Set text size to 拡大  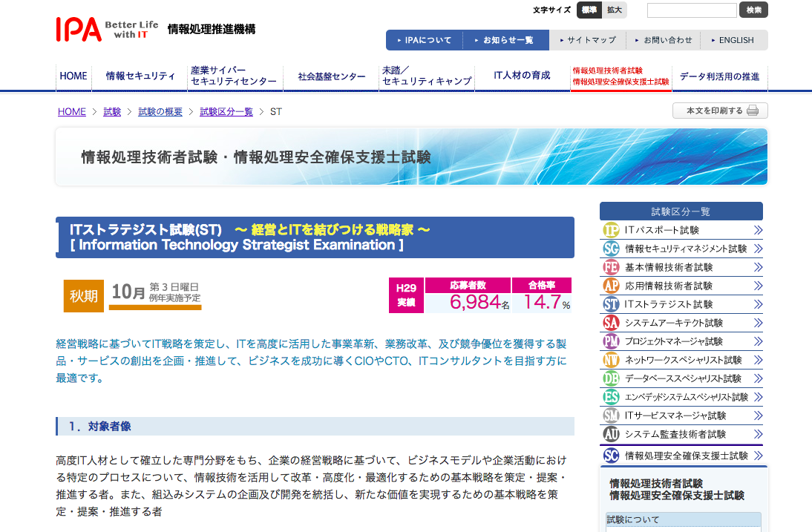[615, 10]
